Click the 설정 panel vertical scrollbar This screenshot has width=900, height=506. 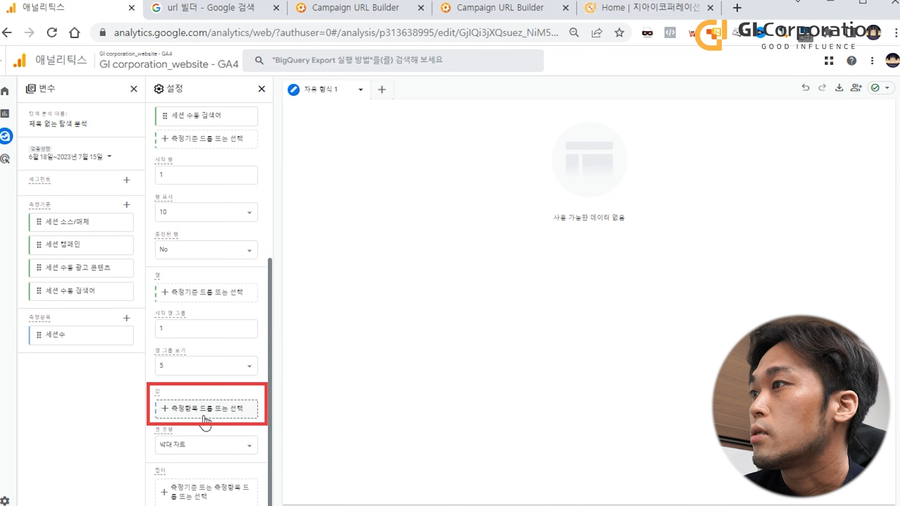pos(270,382)
